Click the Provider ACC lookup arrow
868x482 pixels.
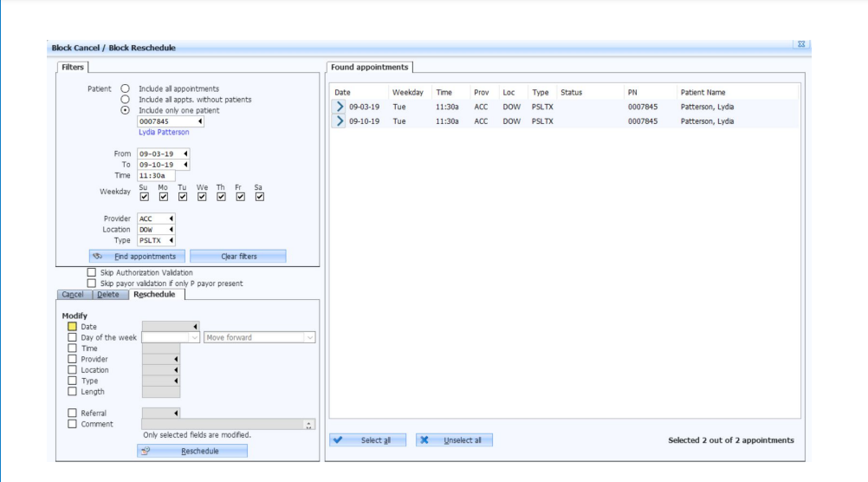pos(171,218)
